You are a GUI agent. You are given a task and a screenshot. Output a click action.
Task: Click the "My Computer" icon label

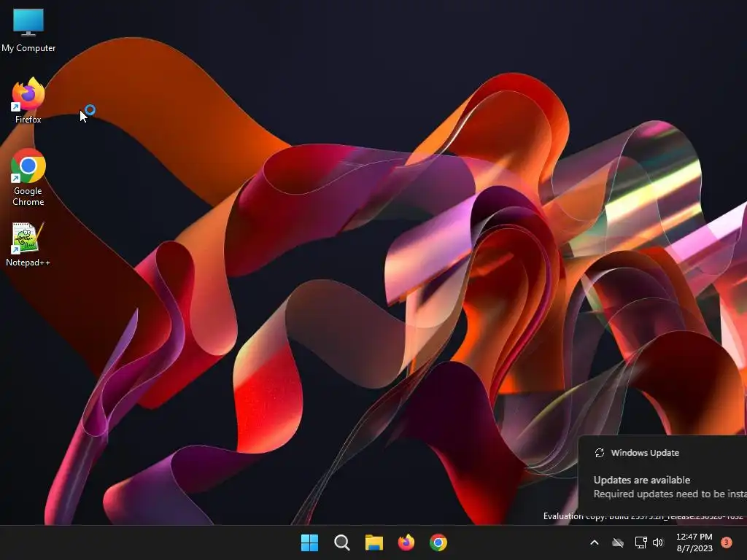28,48
